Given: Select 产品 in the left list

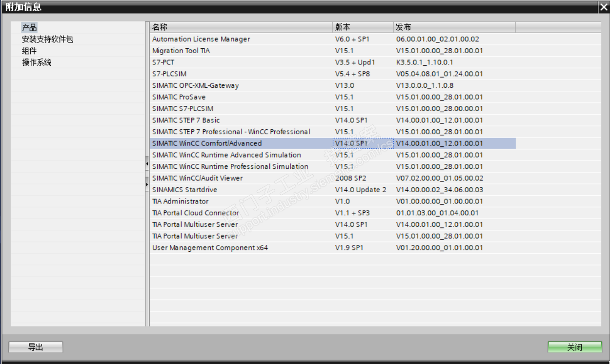Looking at the screenshot, I should 29,27.
